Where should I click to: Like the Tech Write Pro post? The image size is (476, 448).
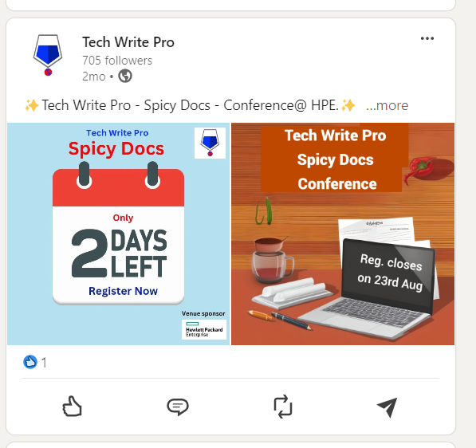point(72,406)
